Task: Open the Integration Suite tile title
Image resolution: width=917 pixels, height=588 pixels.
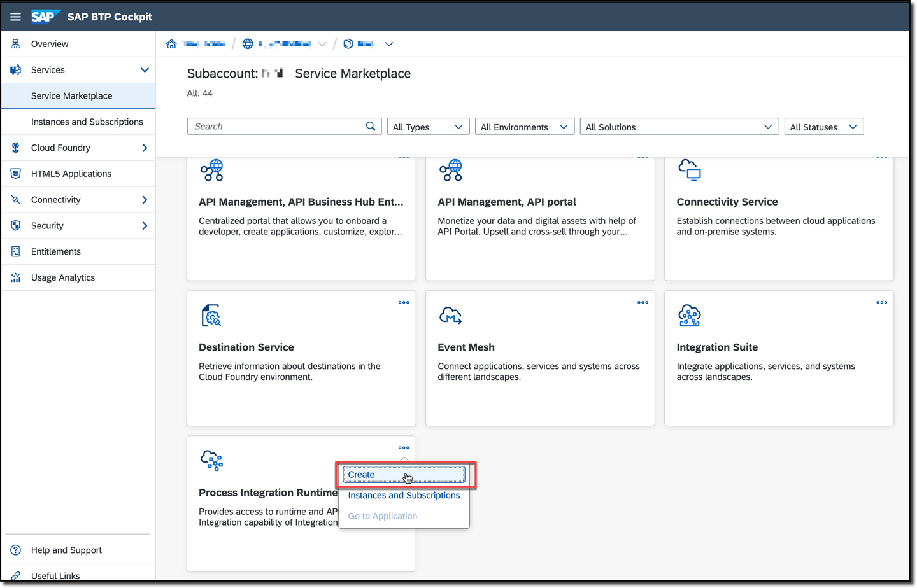Action: [717, 347]
